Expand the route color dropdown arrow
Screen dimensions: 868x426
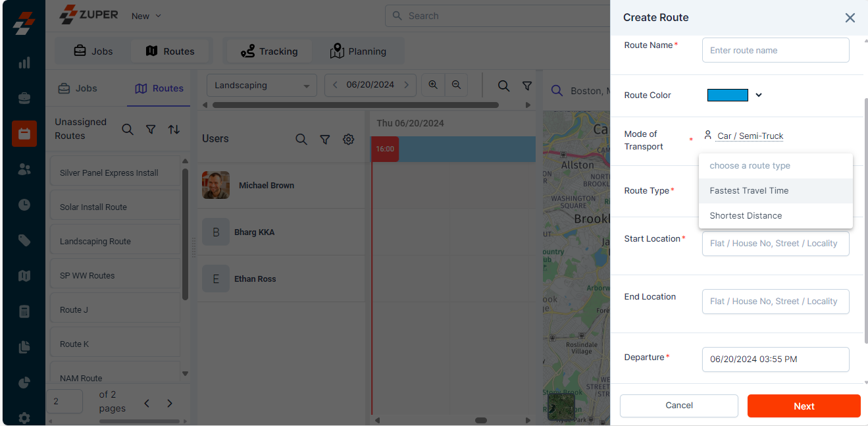point(759,95)
